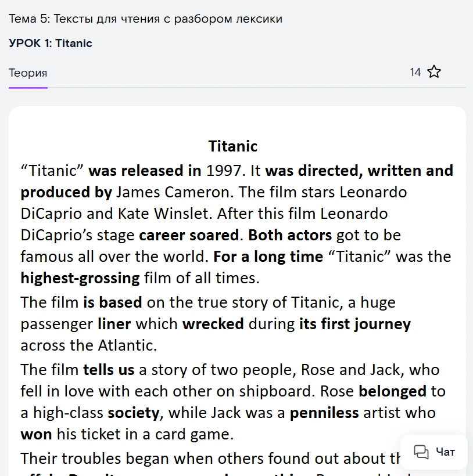The width and height of the screenshot is (473, 476).
Task: Click the bold phrase Both actors
Action: point(290,235)
